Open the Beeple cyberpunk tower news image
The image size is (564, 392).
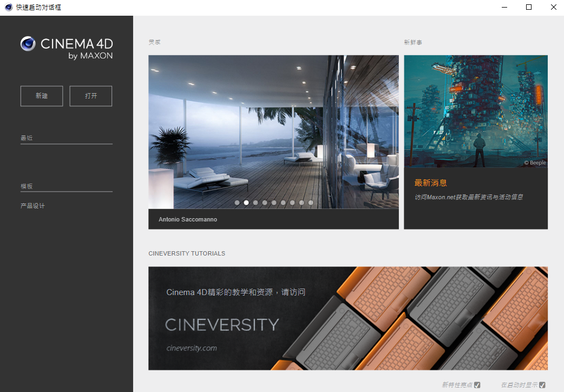click(476, 111)
